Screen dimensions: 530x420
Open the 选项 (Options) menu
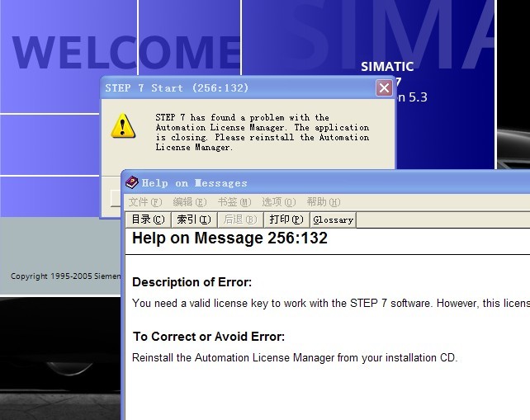tap(278, 202)
